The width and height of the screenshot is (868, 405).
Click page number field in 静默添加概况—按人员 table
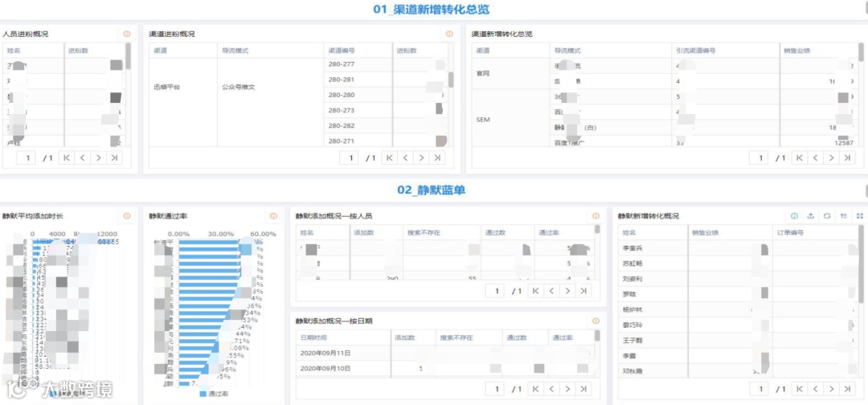coord(495,291)
